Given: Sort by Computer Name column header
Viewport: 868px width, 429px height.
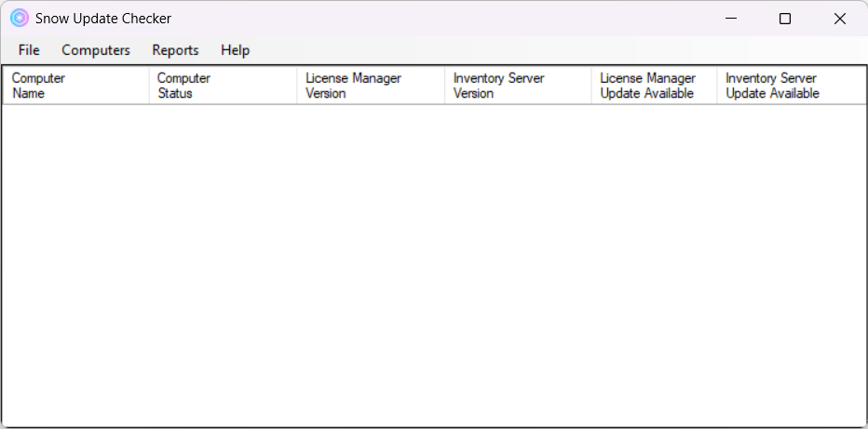Looking at the screenshot, I should [x=75, y=86].
